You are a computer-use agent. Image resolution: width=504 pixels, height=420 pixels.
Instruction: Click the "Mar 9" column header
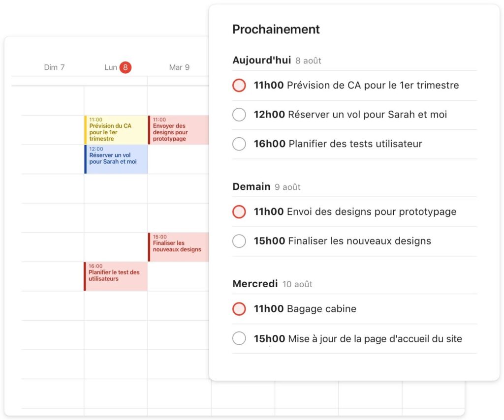click(x=178, y=67)
